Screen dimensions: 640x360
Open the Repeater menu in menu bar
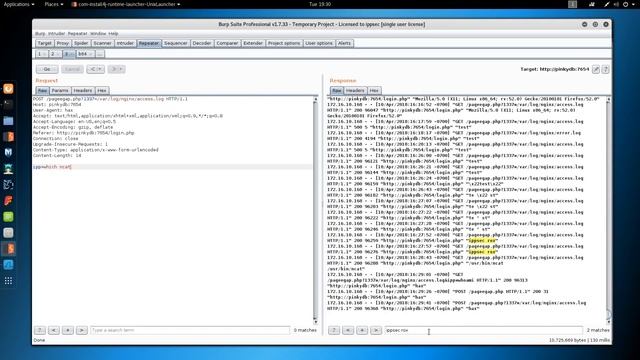pos(78,33)
